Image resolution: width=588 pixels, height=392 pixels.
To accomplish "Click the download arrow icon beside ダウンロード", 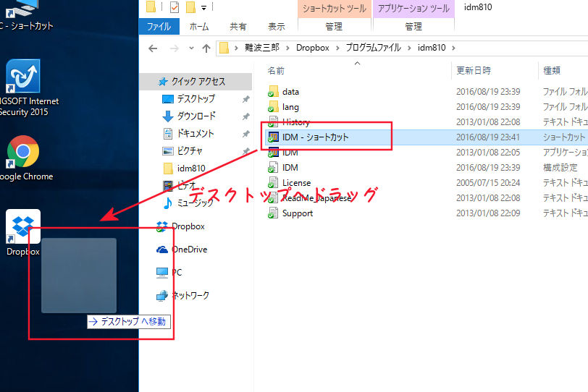I will [x=167, y=116].
